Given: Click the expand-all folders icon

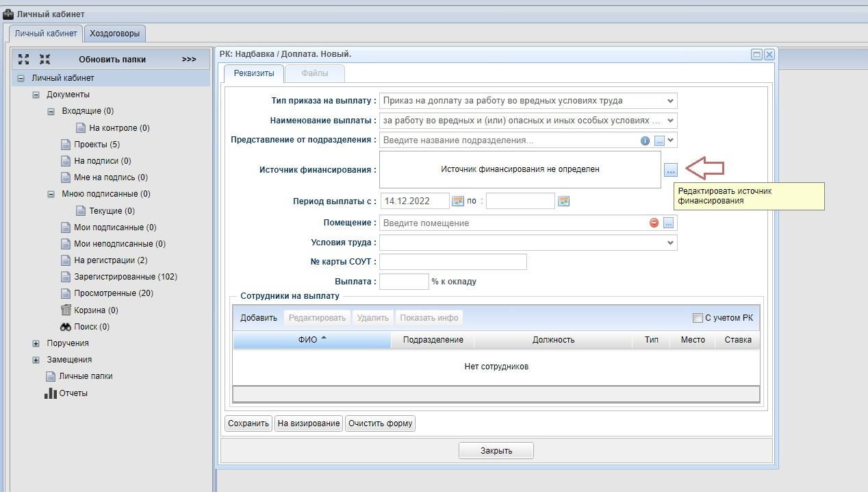Looking at the screenshot, I should pyautogui.click(x=23, y=60).
